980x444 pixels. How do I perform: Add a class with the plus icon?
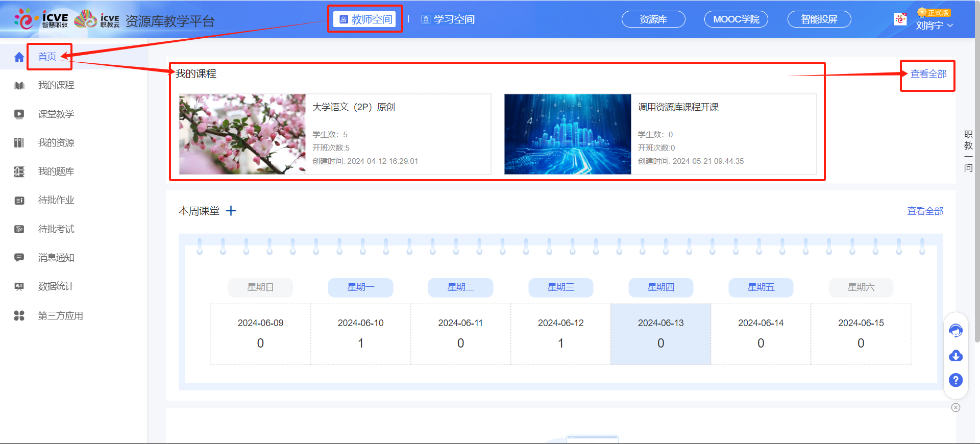[231, 211]
